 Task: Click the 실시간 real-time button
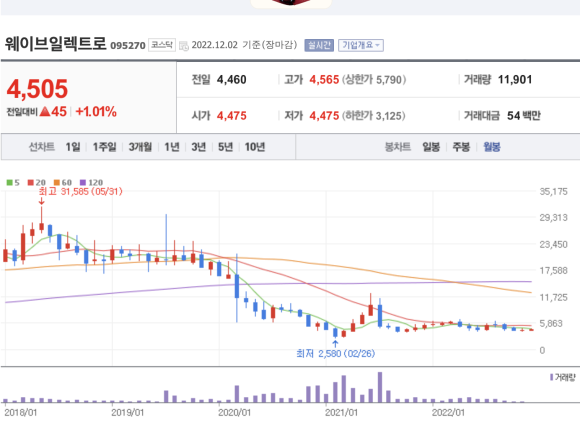coord(319,45)
